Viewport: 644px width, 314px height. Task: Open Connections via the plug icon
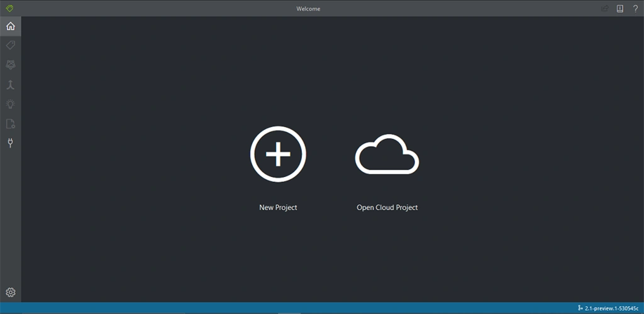(x=10, y=143)
